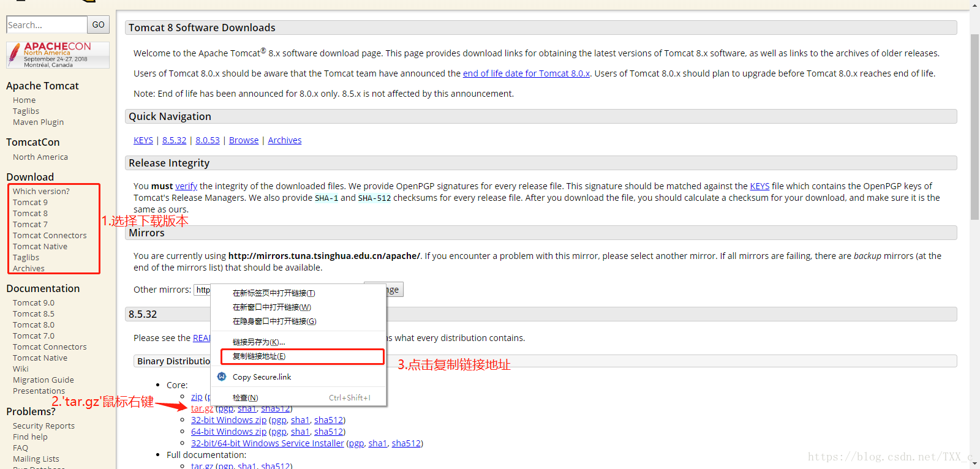The width and height of the screenshot is (980, 469).
Task: Click the Core tar.gz download link
Action: coord(202,408)
